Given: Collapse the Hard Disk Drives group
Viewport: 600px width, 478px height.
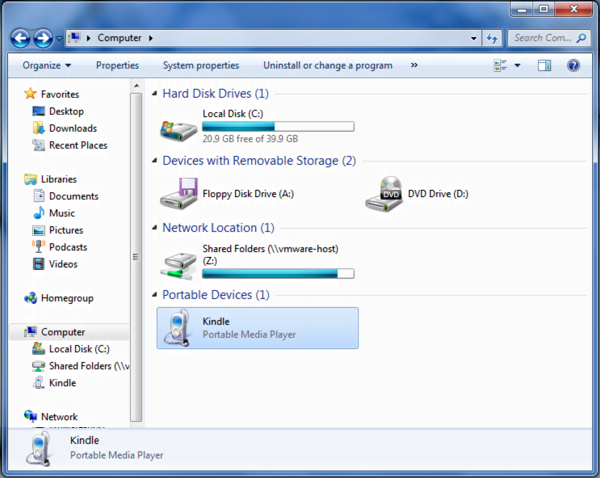Looking at the screenshot, I should tap(155, 93).
